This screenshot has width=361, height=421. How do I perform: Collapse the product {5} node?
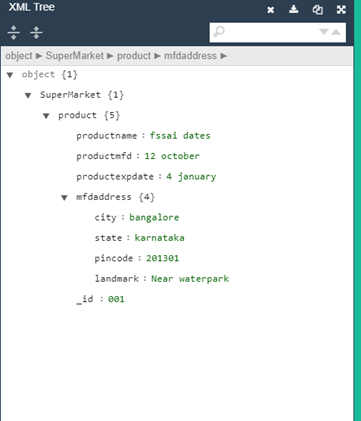[46, 116]
